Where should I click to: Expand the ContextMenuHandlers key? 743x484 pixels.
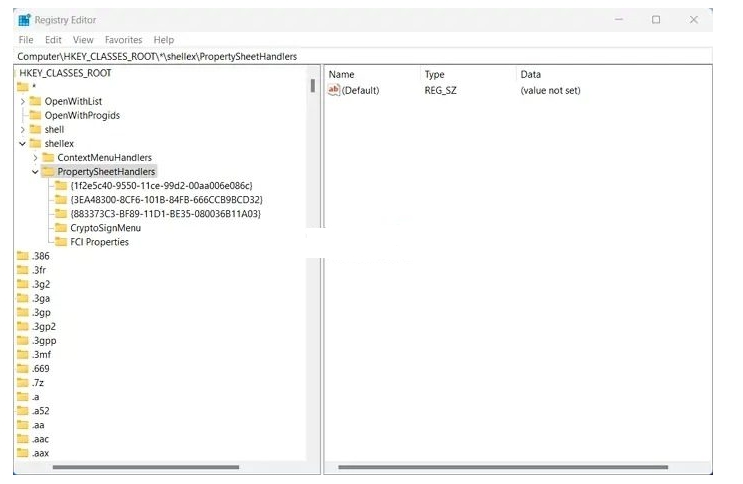[36, 157]
